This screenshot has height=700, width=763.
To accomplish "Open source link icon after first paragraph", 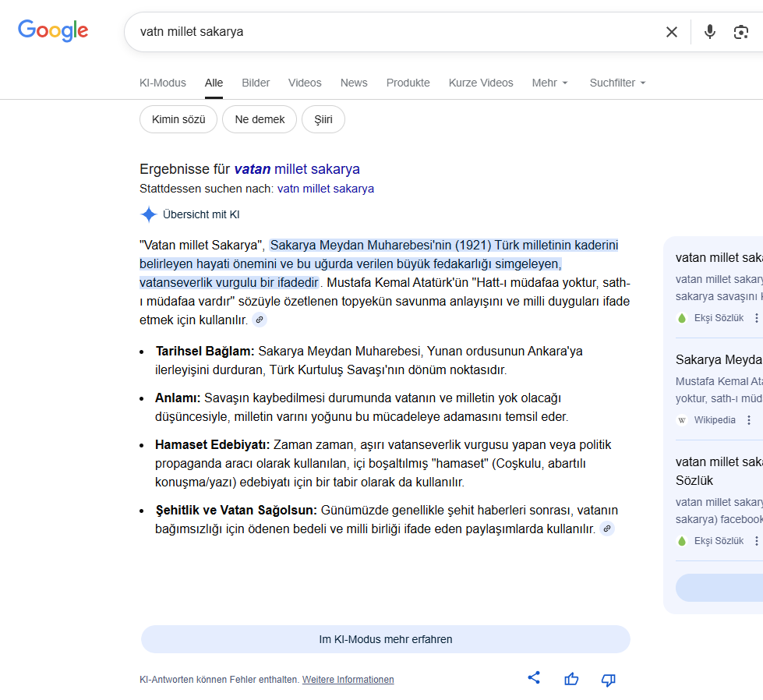I will [x=260, y=320].
